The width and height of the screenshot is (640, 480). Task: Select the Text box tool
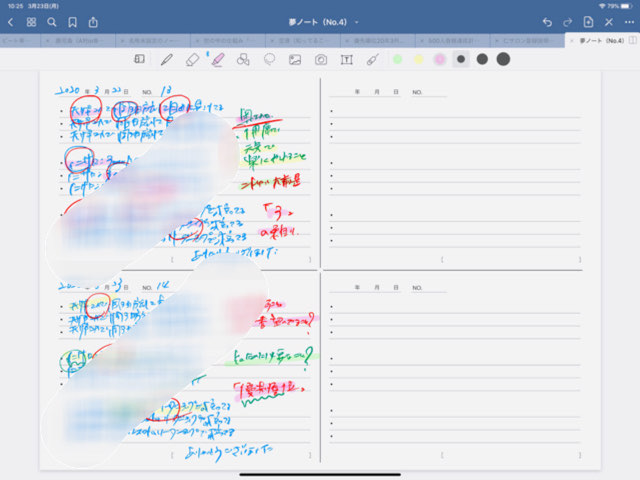[x=347, y=60]
